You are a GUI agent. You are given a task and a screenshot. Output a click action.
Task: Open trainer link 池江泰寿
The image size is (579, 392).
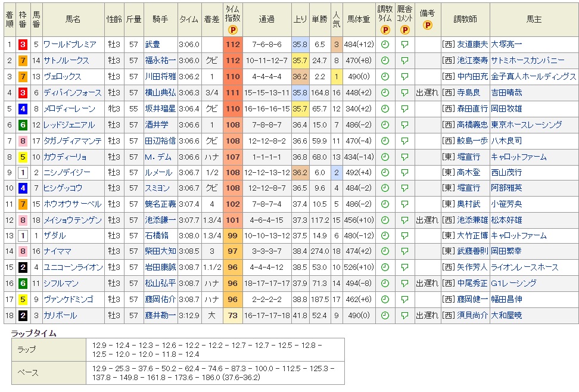click(x=472, y=61)
